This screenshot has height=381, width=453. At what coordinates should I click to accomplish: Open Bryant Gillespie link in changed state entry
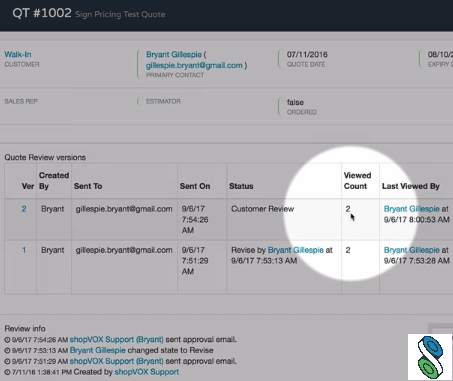click(x=98, y=350)
